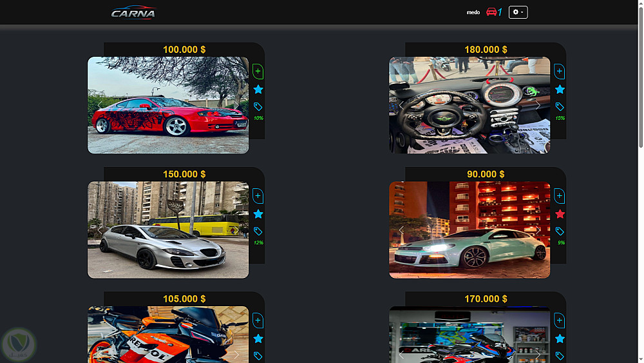Click the medo username
Image resolution: width=644 pixels, height=363 pixels.
(473, 12)
